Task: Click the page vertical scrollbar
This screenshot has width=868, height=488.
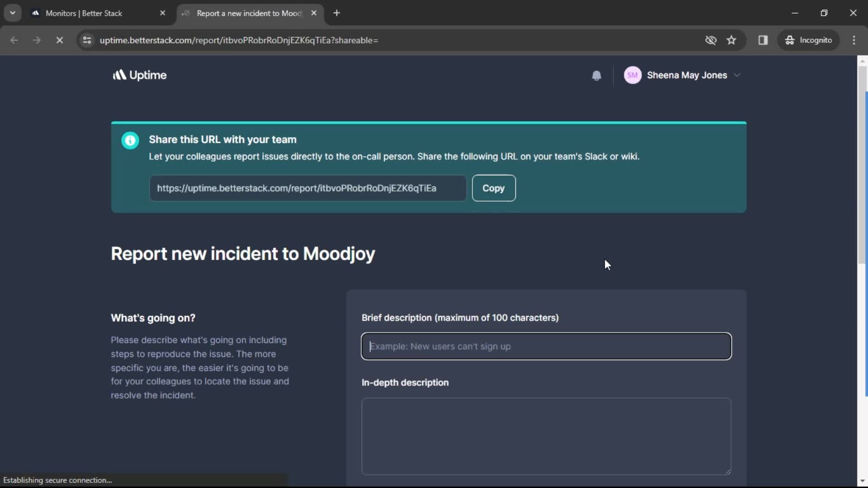Action: [x=862, y=165]
